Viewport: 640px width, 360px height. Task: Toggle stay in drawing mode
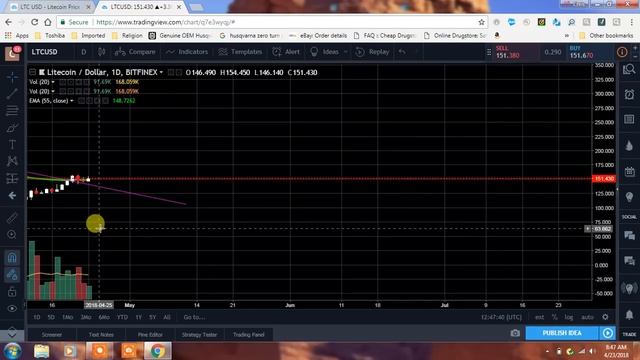12,275
